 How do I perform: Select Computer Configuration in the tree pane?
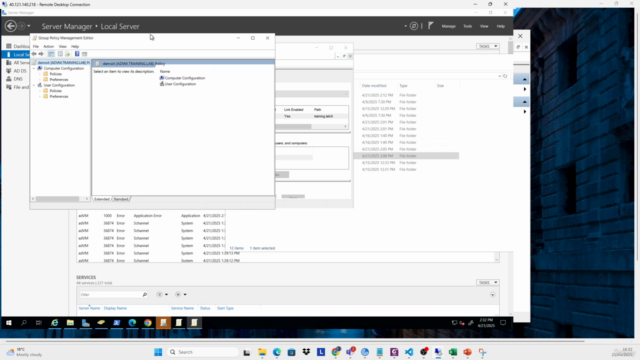point(63,68)
